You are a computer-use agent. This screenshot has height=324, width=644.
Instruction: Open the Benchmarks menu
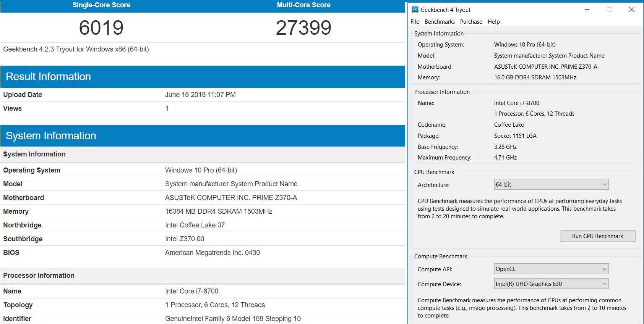point(440,22)
